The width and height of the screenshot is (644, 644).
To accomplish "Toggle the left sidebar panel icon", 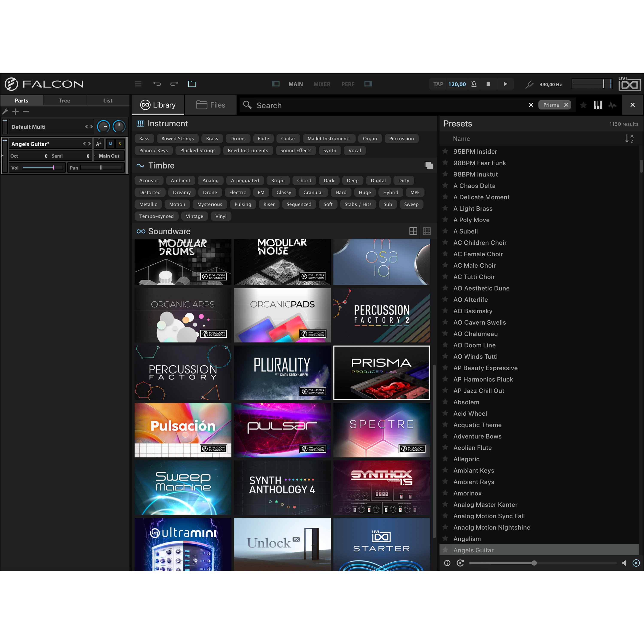I will [276, 84].
